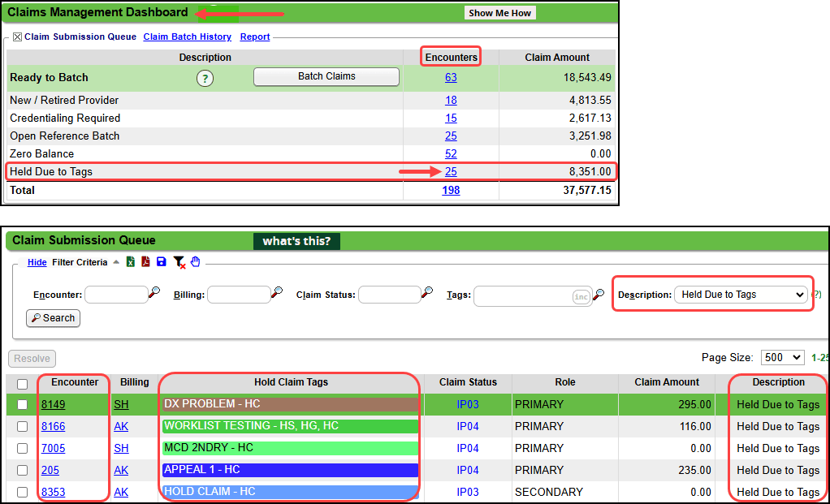The height and width of the screenshot is (504, 830).
Task: Open the Tags field lookup magnifier
Action: tap(599, 295)
